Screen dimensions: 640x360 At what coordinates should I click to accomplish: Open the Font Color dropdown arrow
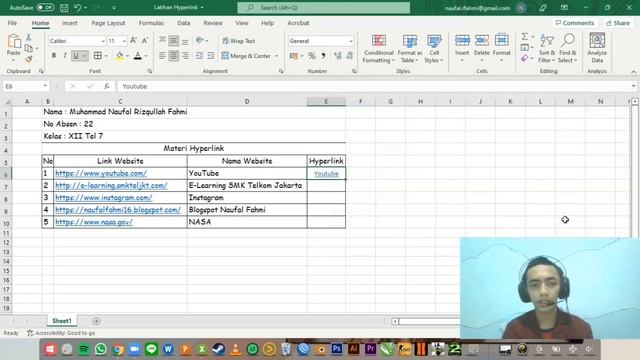tap(146, 56)
